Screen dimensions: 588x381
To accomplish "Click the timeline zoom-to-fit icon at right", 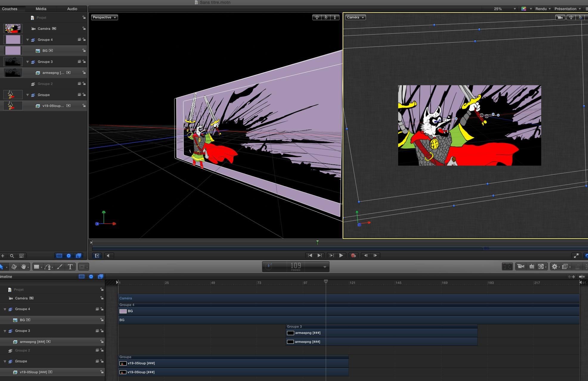I will (x=581, y=277).
